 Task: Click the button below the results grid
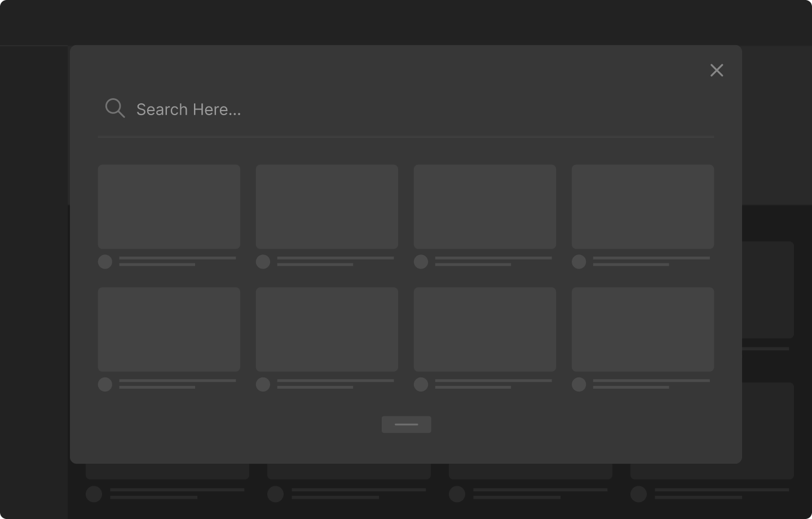[407, 424]
